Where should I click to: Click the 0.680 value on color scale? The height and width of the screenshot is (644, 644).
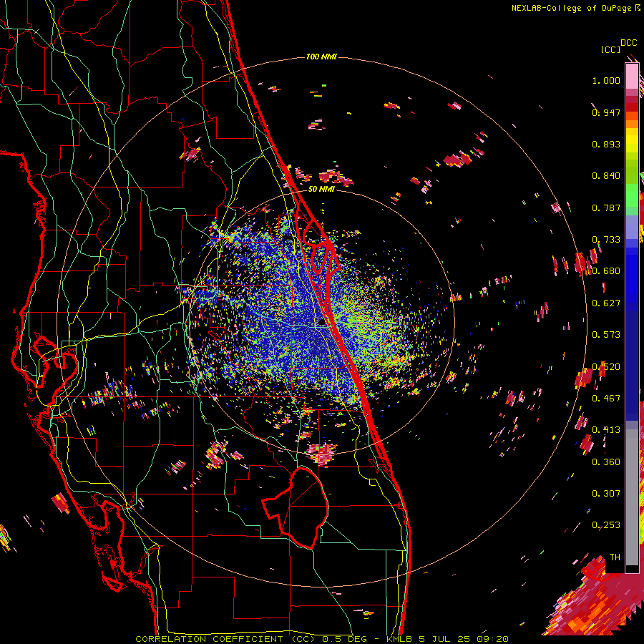coord(606,271)
